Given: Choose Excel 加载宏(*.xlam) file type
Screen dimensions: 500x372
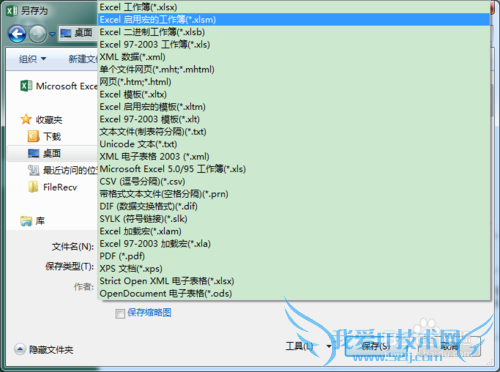Looking at the screenshot, I should coord(294,231).
